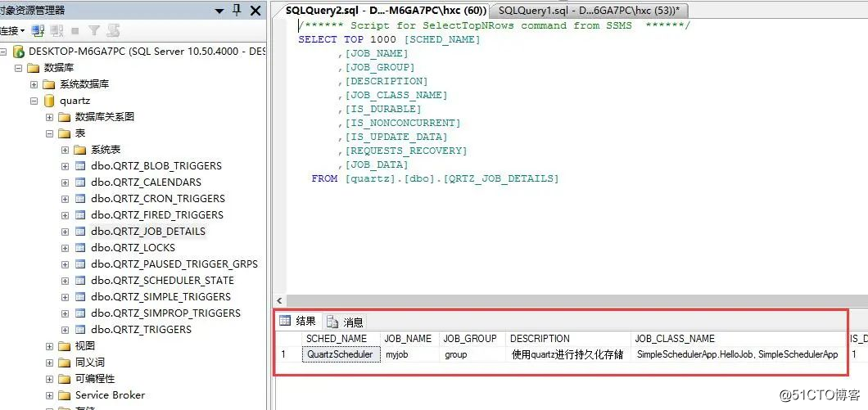Click the 表 folder icon
Viewport: 868px width, 410px height.
(x=65, y=133)
